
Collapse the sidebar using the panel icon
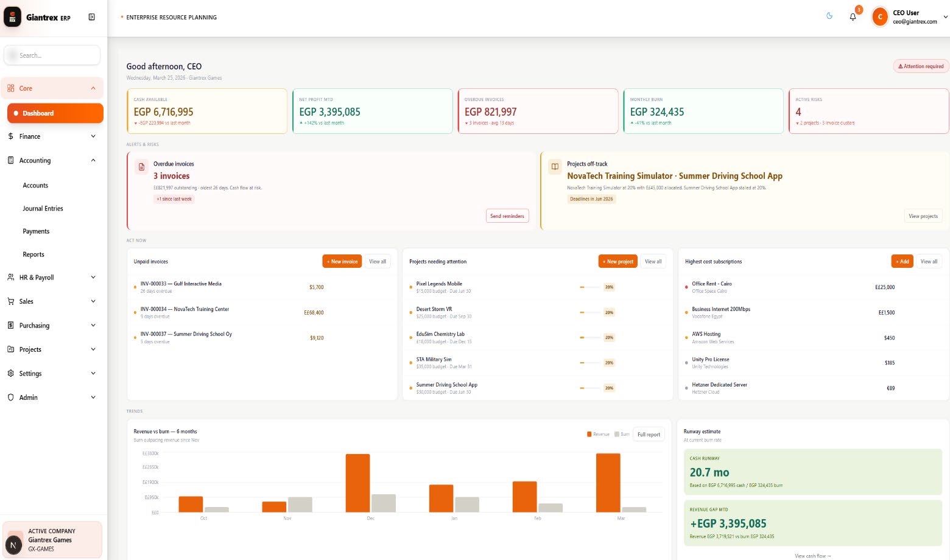(92, 17)
